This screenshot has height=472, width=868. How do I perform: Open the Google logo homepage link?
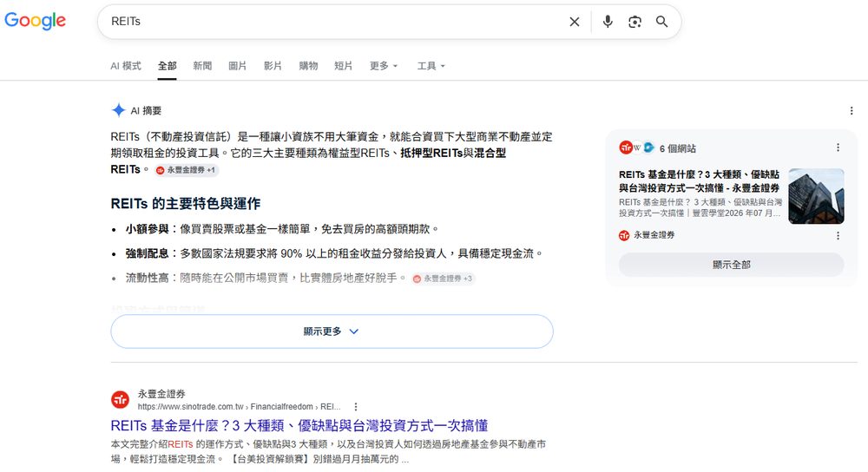(35, 21)
